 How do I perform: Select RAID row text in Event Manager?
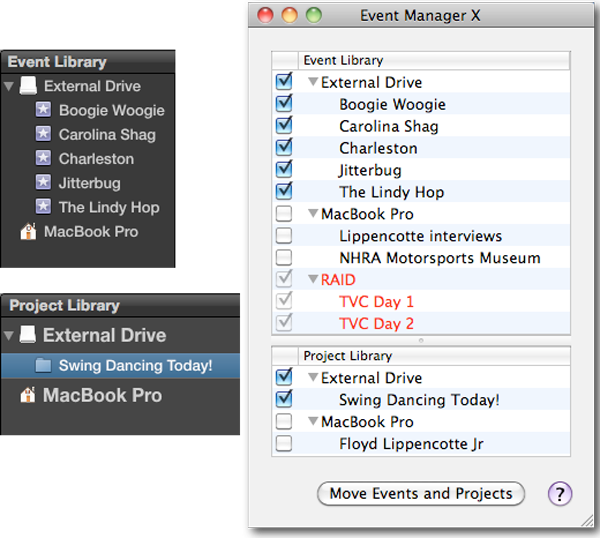coord(338,280)
